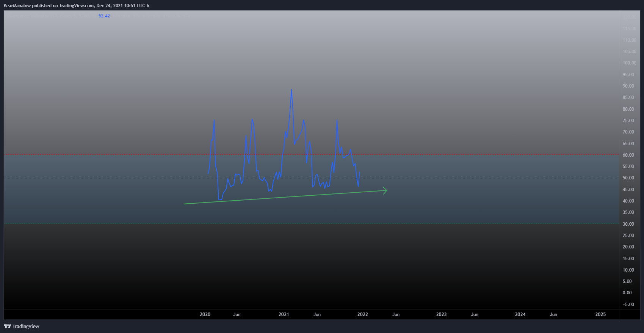
Task: Click the blue indicator line's highest peak
Action: click(x=291, y=90)
